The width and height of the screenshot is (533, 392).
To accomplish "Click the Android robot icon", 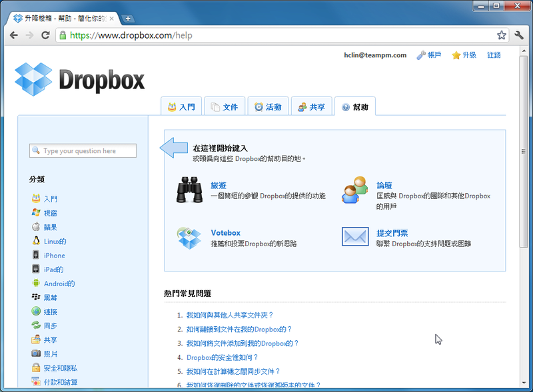I will pyautogui.click(x=36, y=283).
